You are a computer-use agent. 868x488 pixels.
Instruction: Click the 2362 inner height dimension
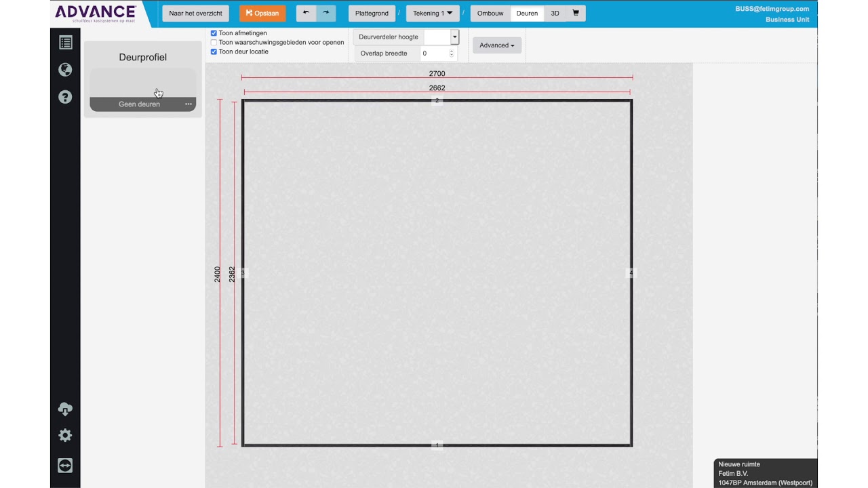[x=232, y=274]
